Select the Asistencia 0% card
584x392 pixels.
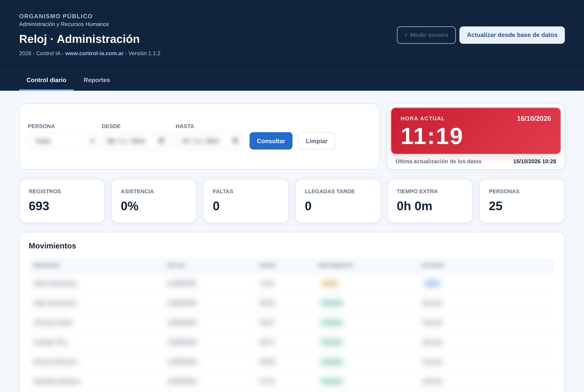154,201
